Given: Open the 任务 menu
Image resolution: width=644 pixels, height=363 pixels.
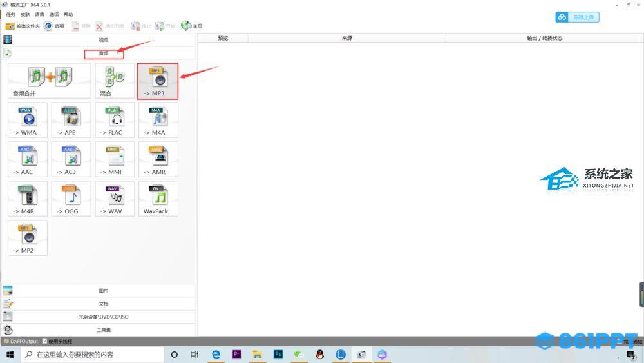Looking at the screenshot, I should click(11, 14).
